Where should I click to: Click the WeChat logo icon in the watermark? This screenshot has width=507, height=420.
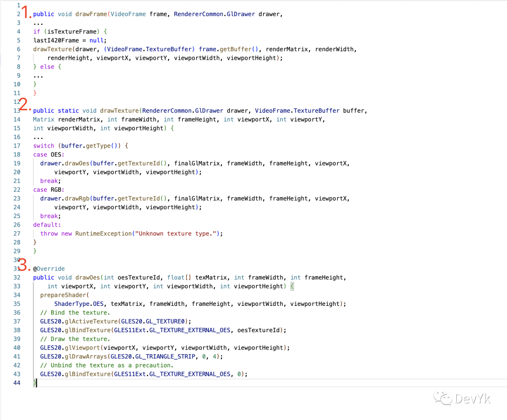click(443, 398)
